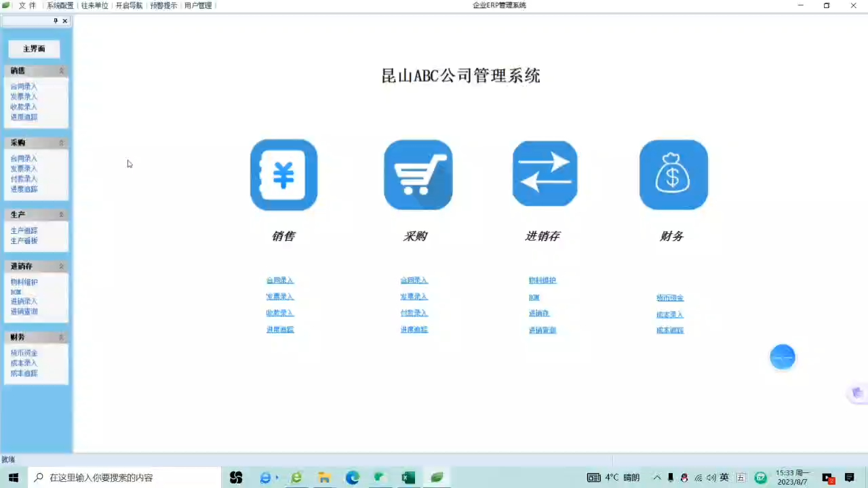This screenshot has height=488, width=868.
Task: Open the 销售 sales module icon
Action: pos(283,174)
